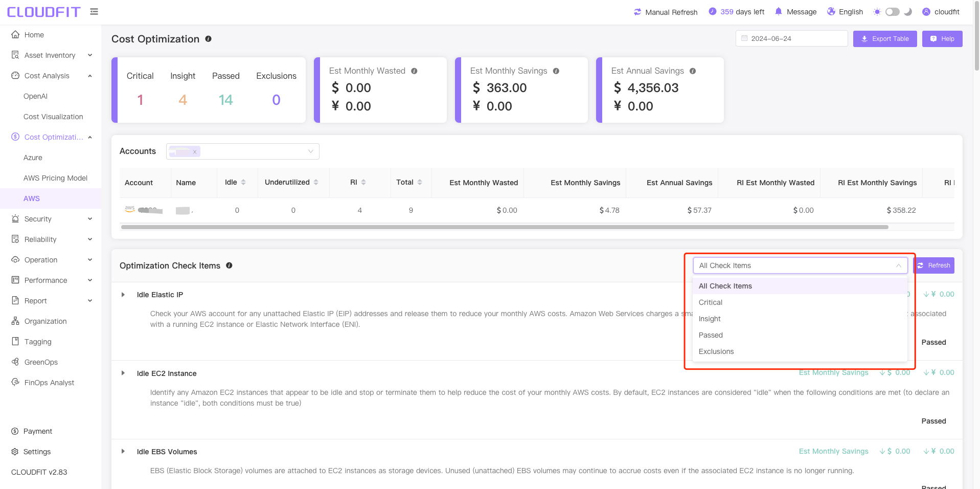Image resolution: width=980 pixels, height=489 pixels.
Task: Click info icon next to Est Annual Savings
Action: click(693, 71)
